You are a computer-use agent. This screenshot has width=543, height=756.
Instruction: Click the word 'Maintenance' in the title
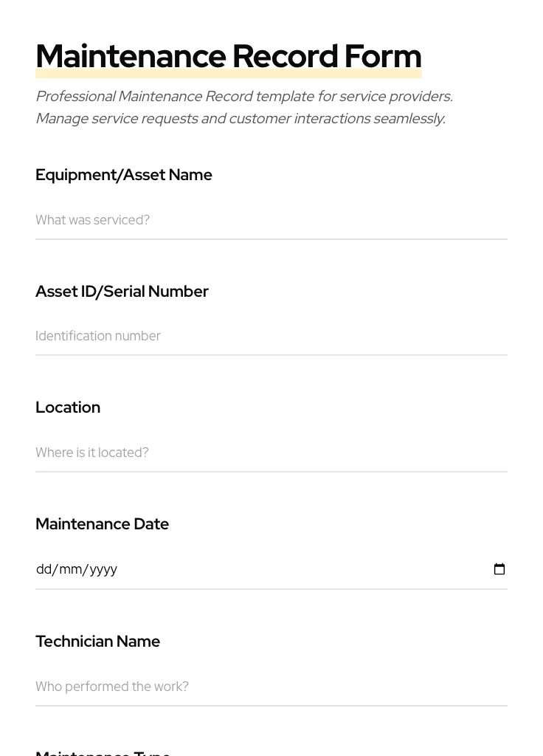(x=131, y=56)
